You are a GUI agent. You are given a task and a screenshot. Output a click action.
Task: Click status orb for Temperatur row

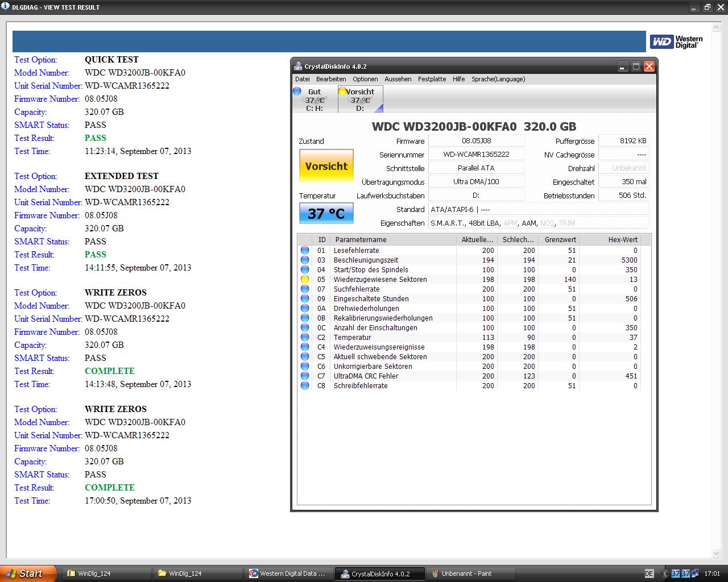click(x=305, y=337)
